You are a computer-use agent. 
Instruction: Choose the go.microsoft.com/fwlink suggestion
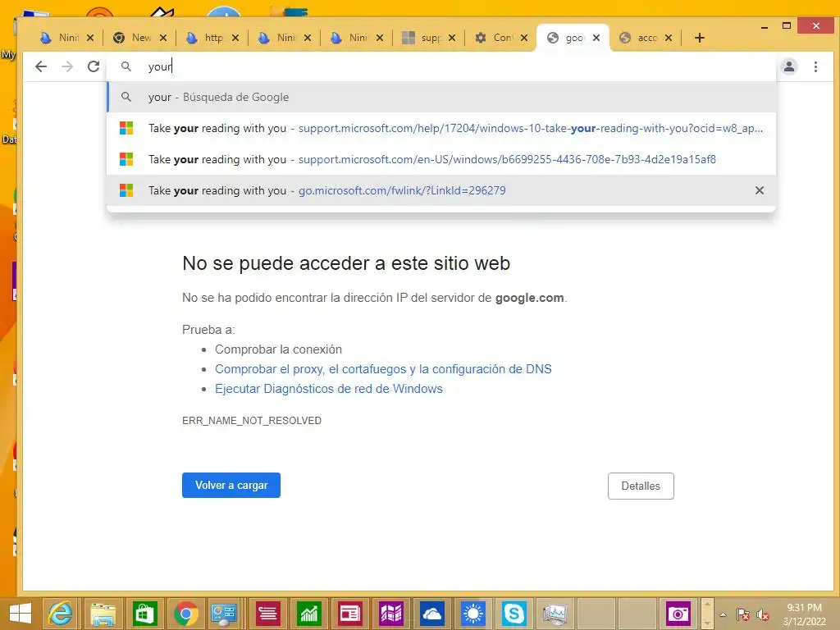point(442,190)
